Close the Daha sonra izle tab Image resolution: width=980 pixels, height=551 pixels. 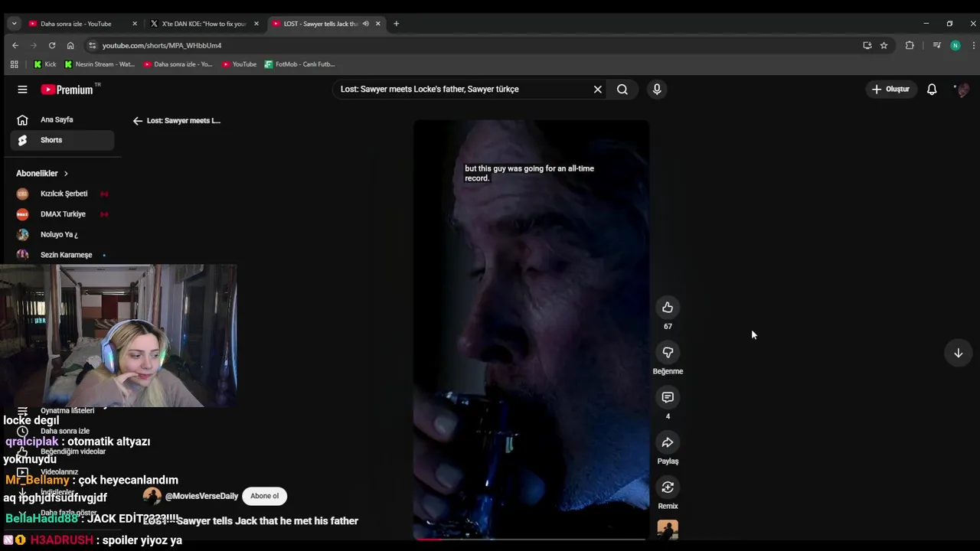pos(135,24)
